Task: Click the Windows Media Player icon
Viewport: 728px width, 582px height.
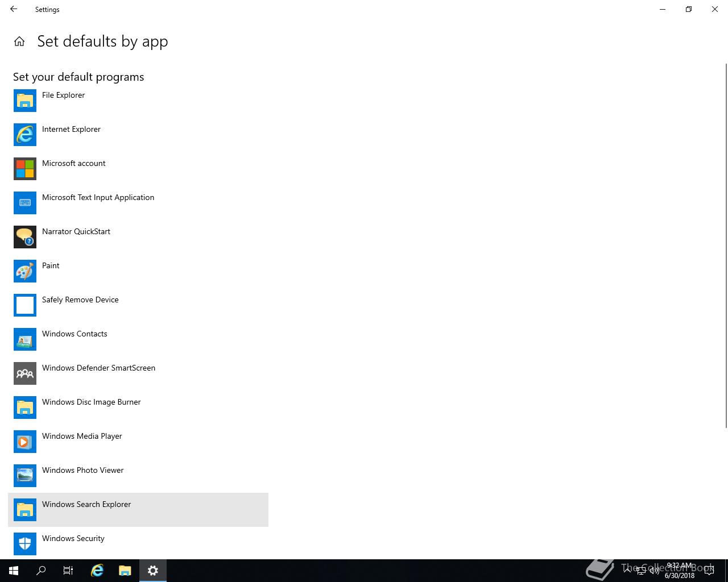Action: coord(25,442)
